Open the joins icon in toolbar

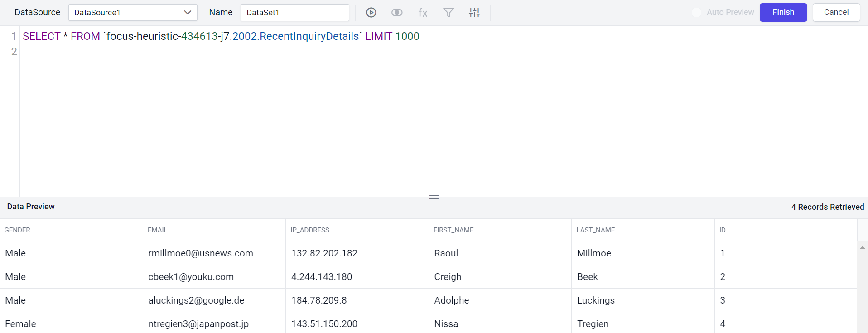click(x=397, y=13)
